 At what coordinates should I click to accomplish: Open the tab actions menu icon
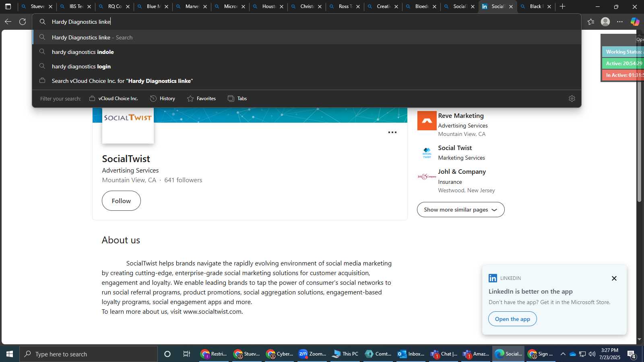click(x=8, y=6)
